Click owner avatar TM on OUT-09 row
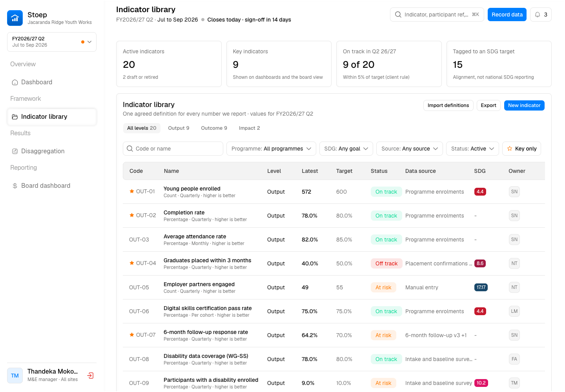Viewport: 565px width, 392px height. click(x=514, y=383)
